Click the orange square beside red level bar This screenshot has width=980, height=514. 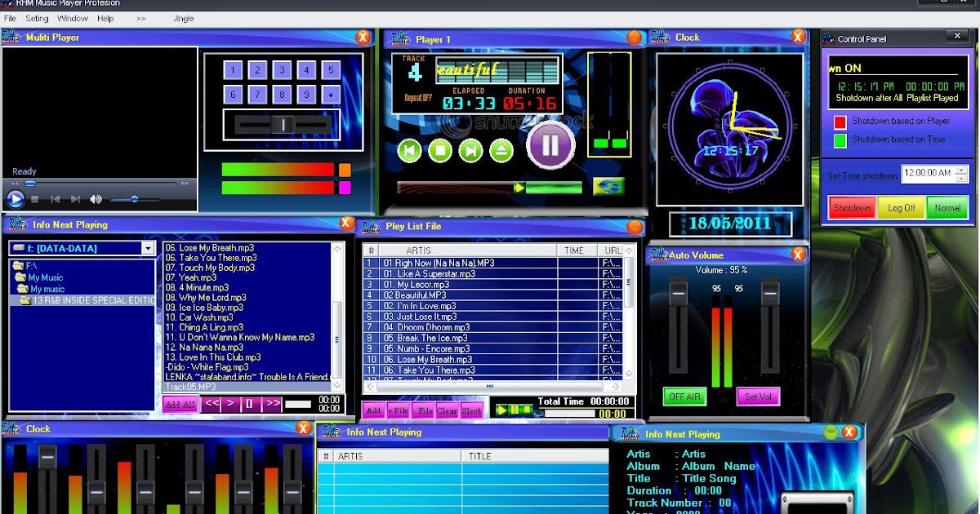345,170
